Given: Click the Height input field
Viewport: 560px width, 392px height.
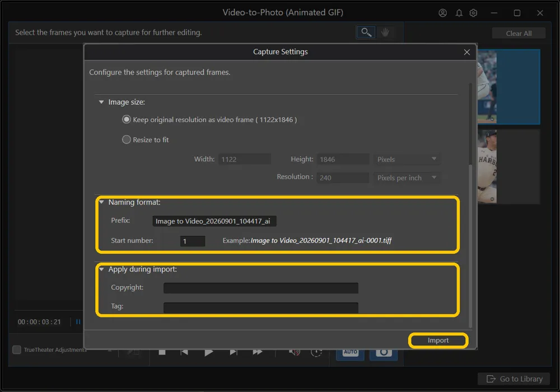Looking at the screenshot, I should click(343, 159).
